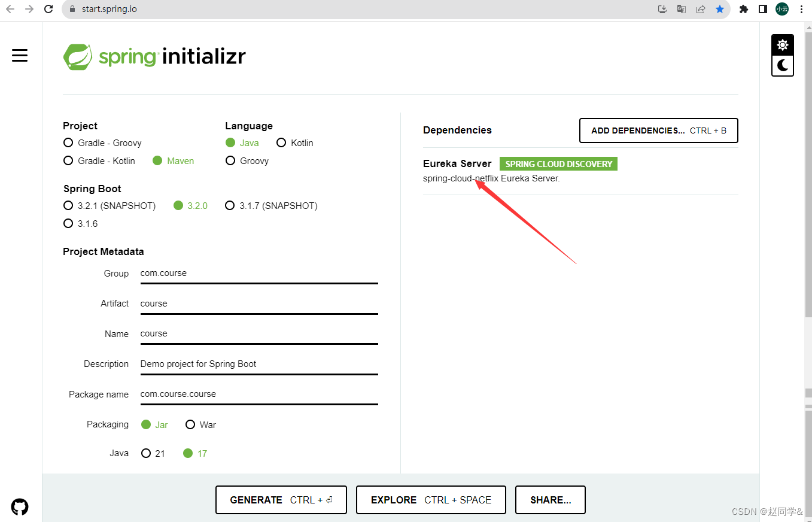Edit the Name field
The height and width of the screenshot is (522, 812).
click(259, 334)
